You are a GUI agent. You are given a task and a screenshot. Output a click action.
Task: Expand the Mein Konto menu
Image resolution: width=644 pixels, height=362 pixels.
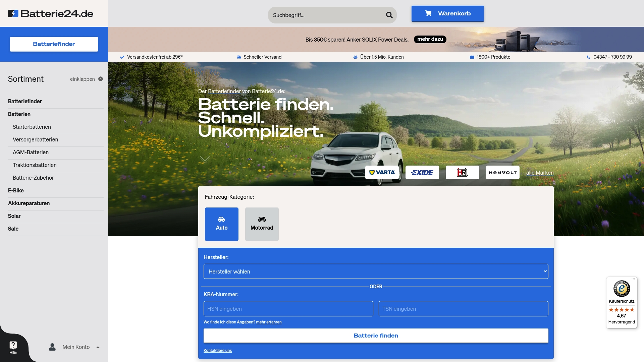pyautogui.click(x=75, y=347)
